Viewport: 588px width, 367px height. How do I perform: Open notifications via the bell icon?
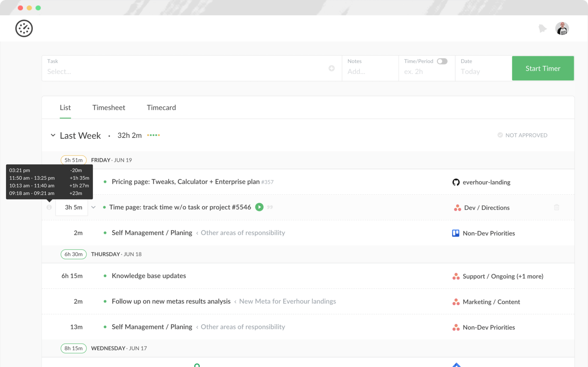pos(542,28)
